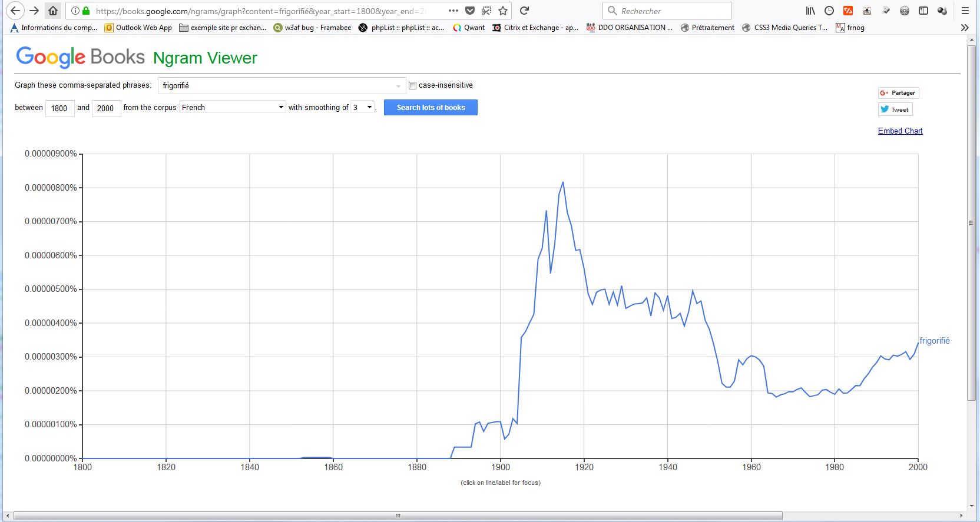Expand phrase input suggestions arrow
The height and width of the screenshot is (522, 980).
tap(399, 86)
